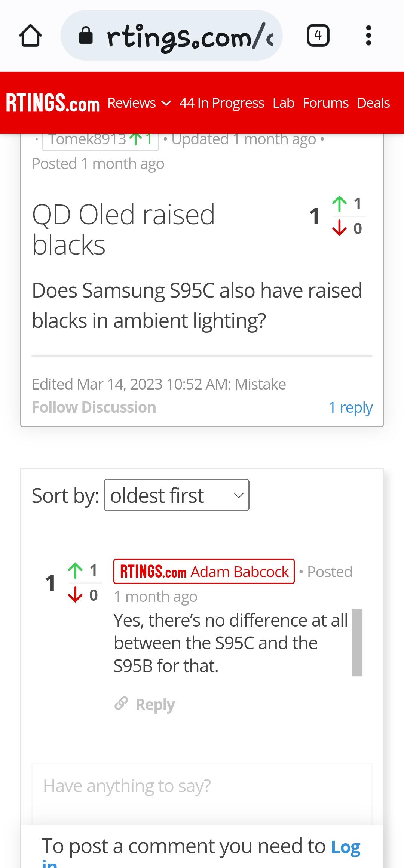Open the 'Sort by' oldest first dropdown
Viewport: 404px width, 868px height.
[x=177, y=495]
